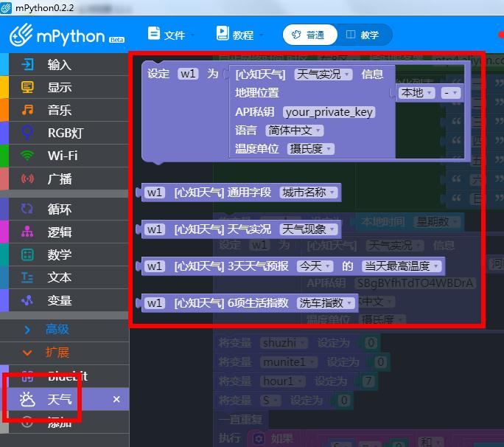Click the 教程 book icon
The width and height of the screenshot is (504, 447).
point(223,33)
